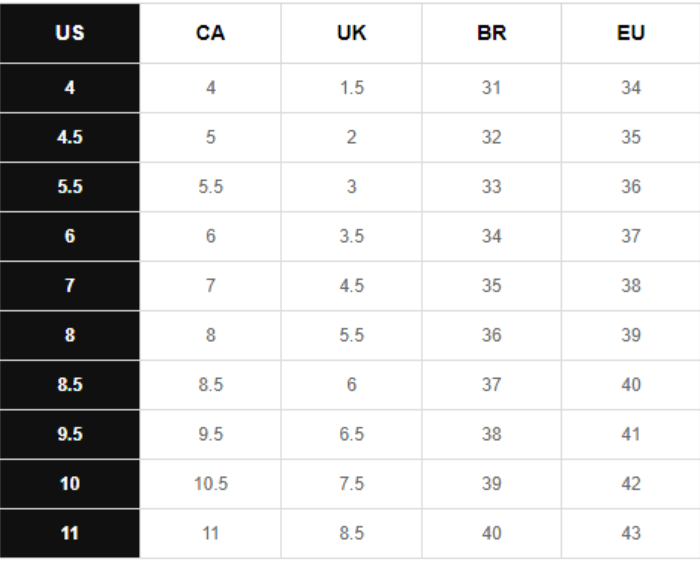The height and width of the screenshot is (561, 700).
Task: Click the BR 31 size cell
Action: click(x=491, y=88)
